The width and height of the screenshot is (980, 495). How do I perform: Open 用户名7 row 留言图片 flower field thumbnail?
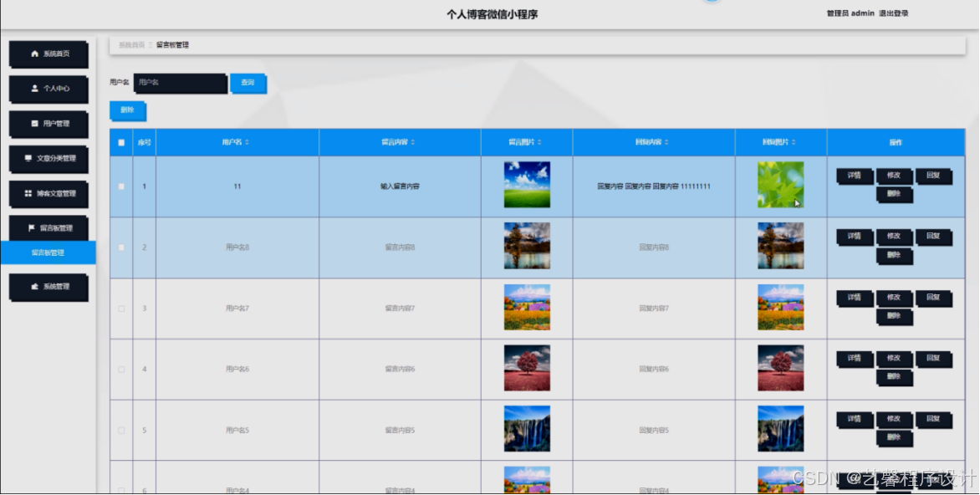(527, 308)
